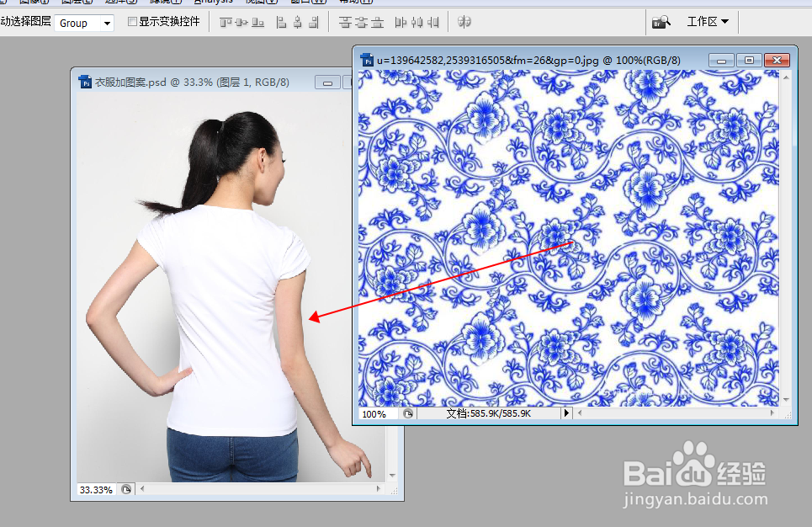Click scroll down arrow in psd window
Viewport: 812px width, 527px height.
[x=392, y=475]
